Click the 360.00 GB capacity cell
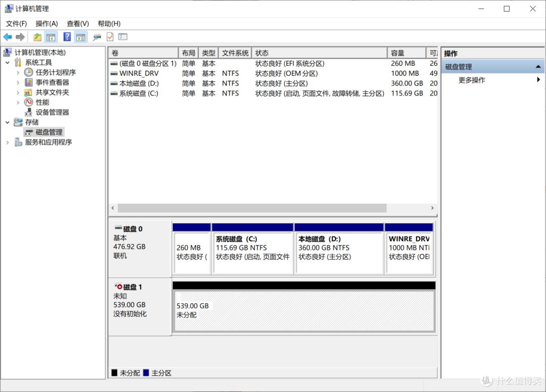Screen dimensions: 546x392 (406, 83)
